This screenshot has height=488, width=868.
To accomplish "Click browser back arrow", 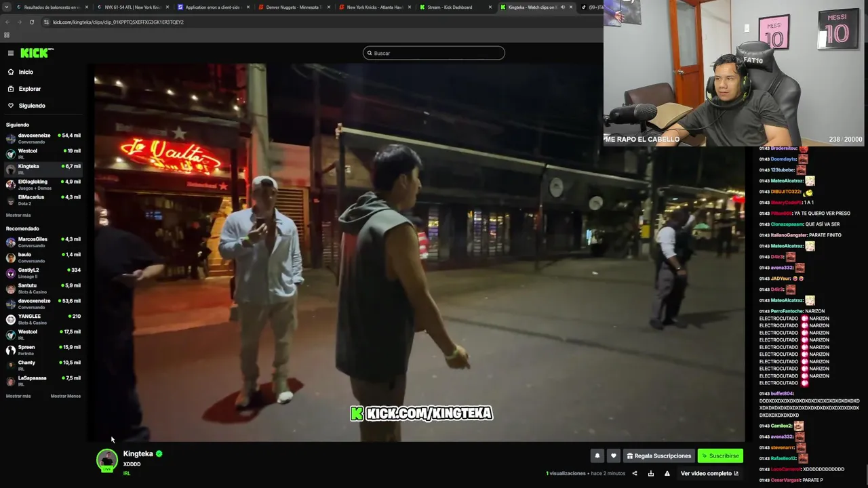I will pyautogui.click(x=7, y=22).
